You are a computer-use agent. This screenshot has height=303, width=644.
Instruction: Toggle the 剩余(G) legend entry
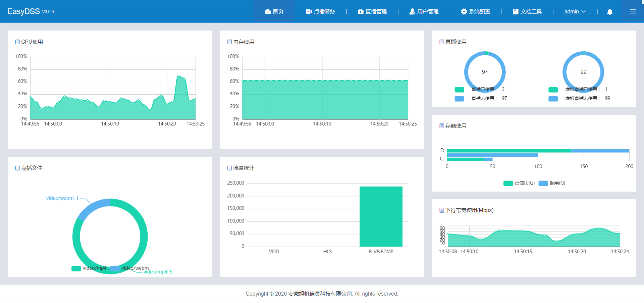[553, 183]
